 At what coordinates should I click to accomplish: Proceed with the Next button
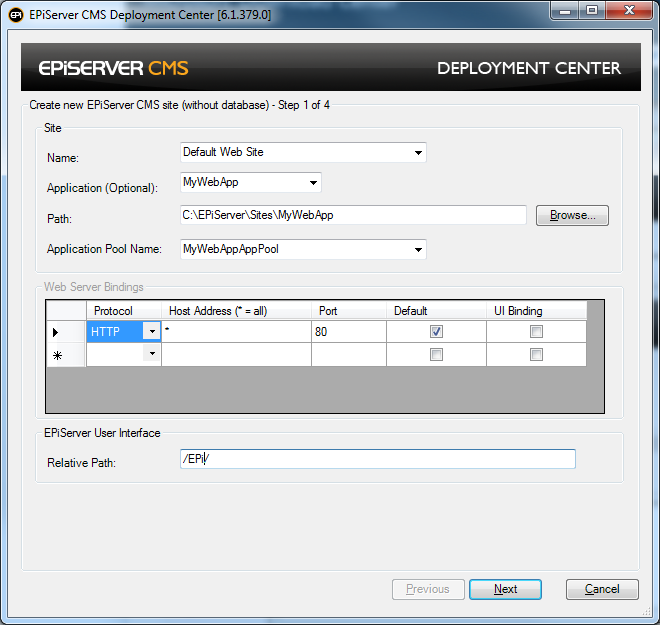[505, 589]
